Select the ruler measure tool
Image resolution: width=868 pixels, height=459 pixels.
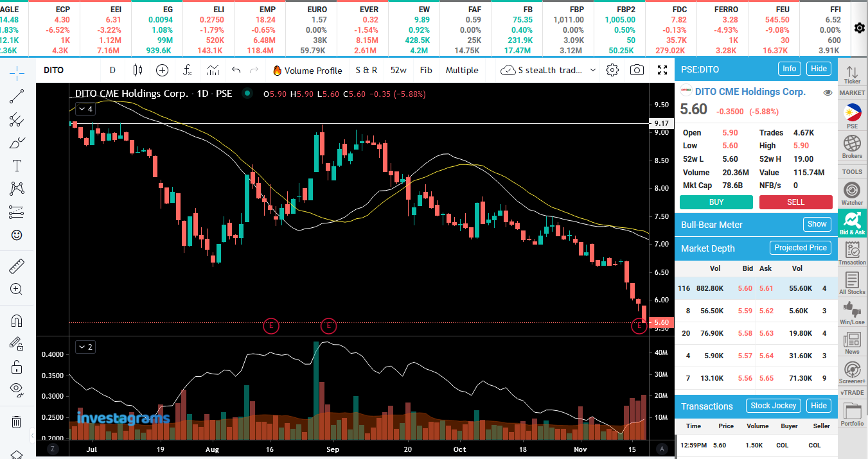point(17,266)
